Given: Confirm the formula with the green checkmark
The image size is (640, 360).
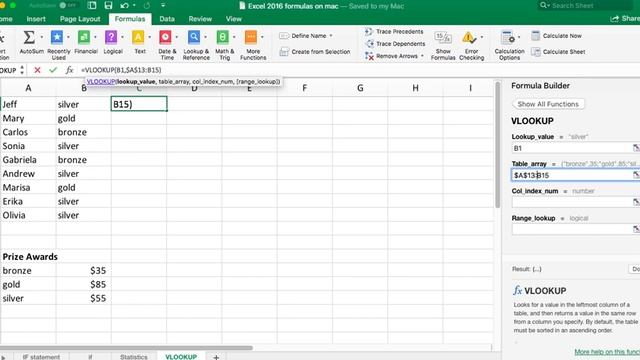Looking at the screenshot, I should (53, 70).
